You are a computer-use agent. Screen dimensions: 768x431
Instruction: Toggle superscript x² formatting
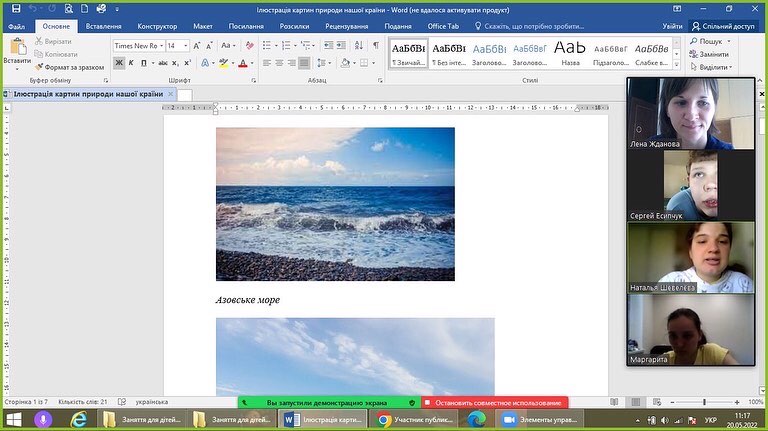point(188,63)
